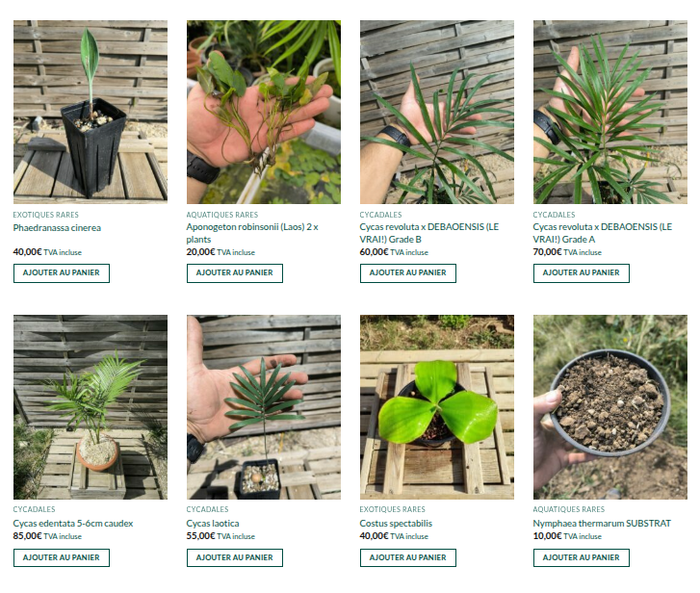Go to Aquatiques Rares category above Aponogeton
Screen dimensions: 700x593
pos(221,215)
